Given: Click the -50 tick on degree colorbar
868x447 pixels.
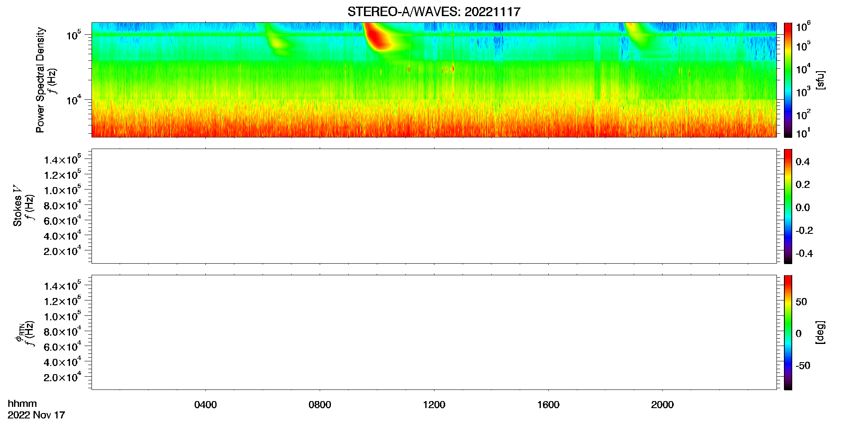Looking at the screenshot, I should tap(803, 365).
